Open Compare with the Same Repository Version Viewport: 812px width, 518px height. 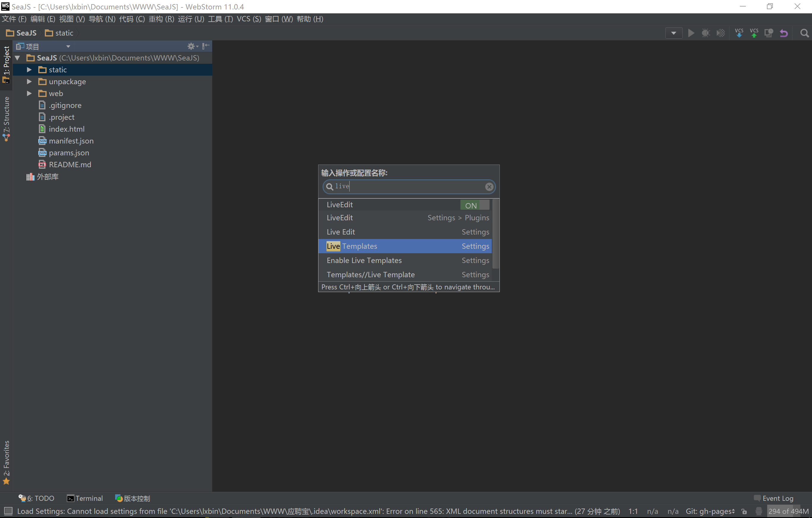click(x=769, y=33)
